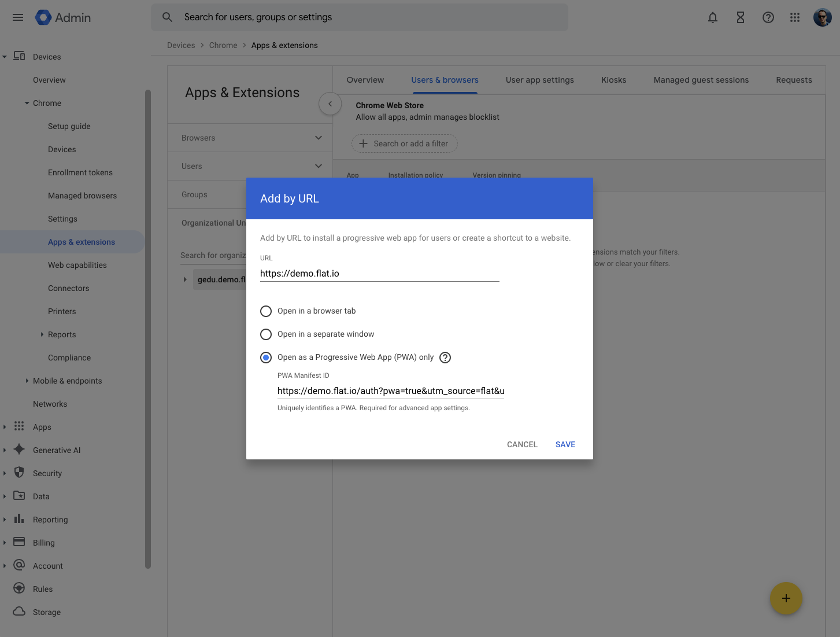Click the notifications bell
The width and height of the screenshot is (840, 637).
713,17
